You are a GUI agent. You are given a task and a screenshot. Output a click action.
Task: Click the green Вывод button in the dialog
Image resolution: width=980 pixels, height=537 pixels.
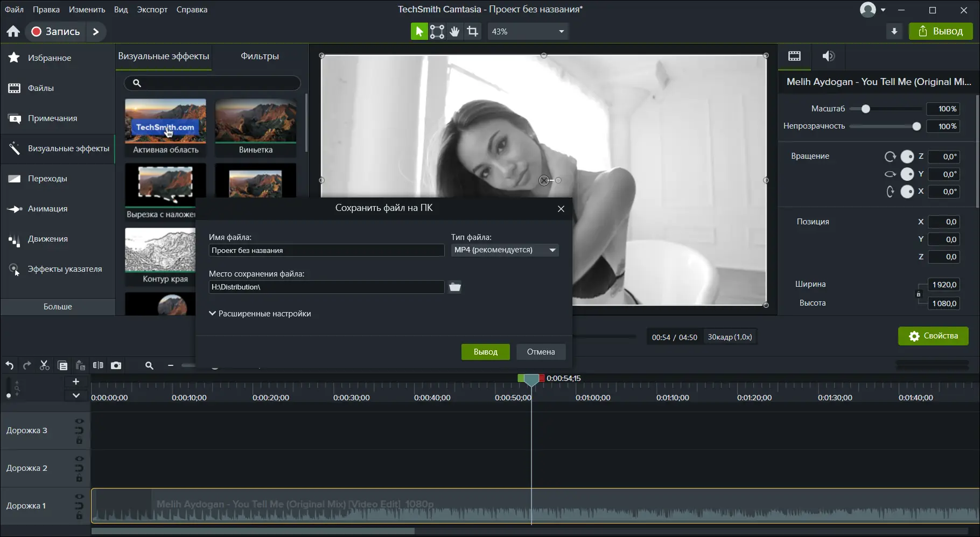[x=485, y=352]
